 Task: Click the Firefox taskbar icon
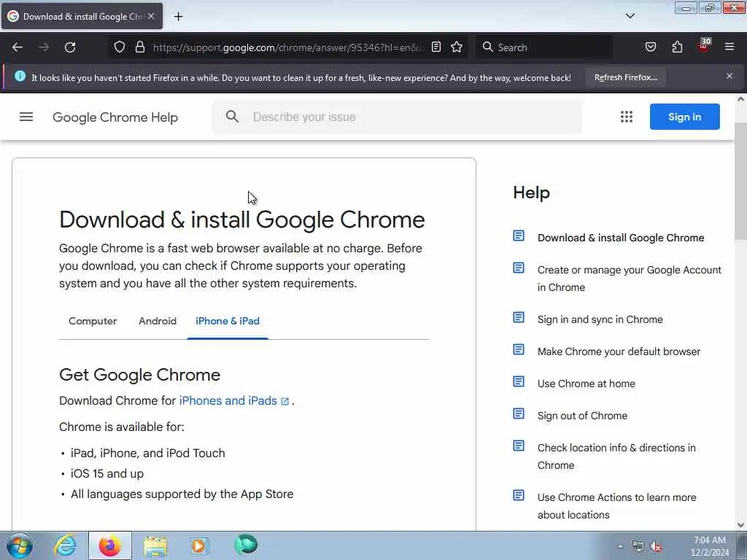110,545
